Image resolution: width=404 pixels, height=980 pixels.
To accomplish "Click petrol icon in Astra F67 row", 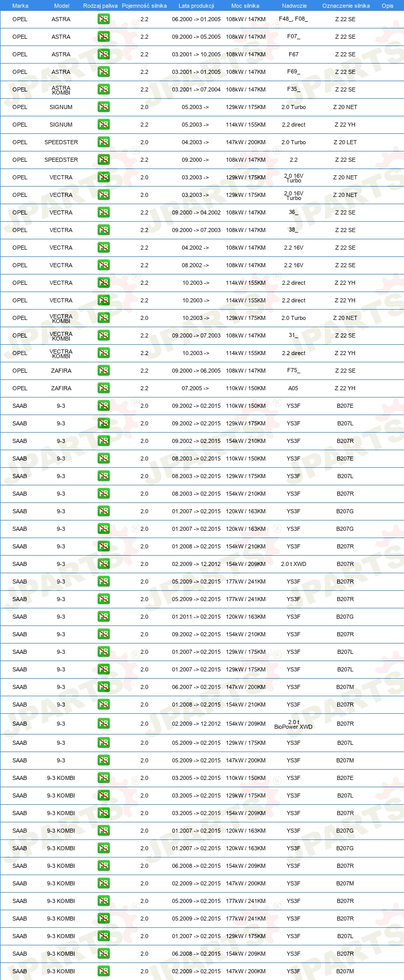I will pos(103,54).
